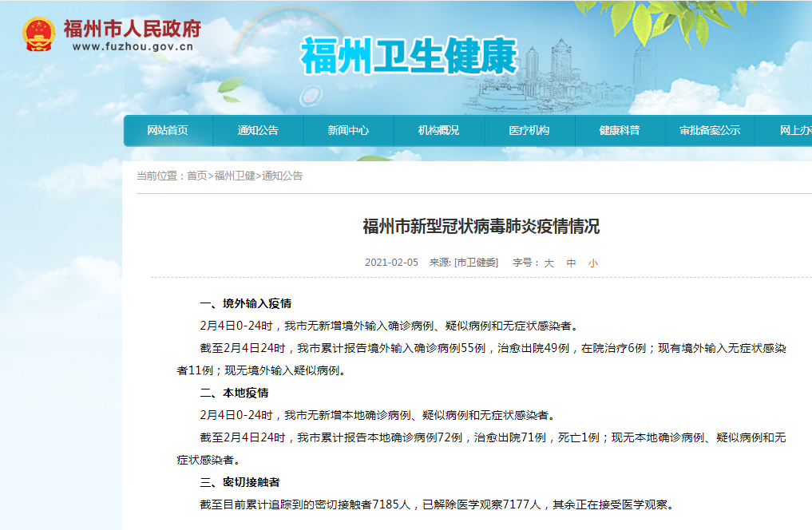
Task: Open 机构概况 navigation item
Action: coord(438,130)
